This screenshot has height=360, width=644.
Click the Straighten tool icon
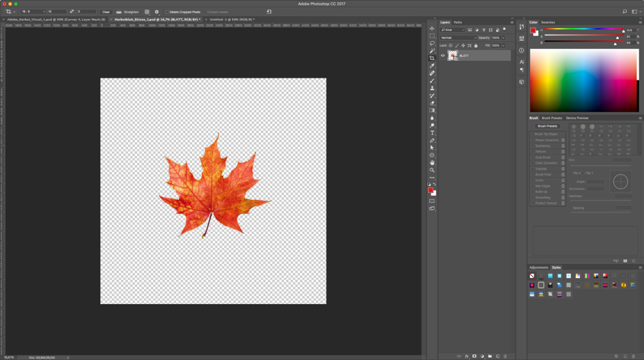[119, 12]
